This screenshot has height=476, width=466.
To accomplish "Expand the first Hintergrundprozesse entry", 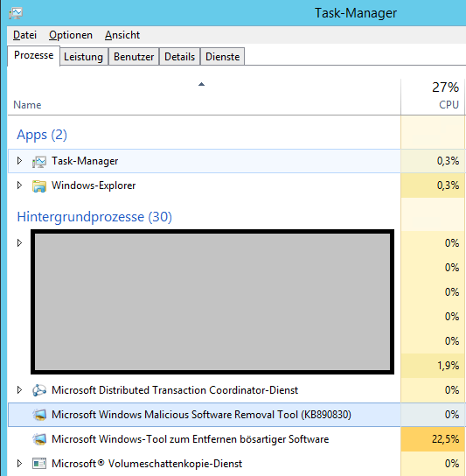I will click(19, 243).
